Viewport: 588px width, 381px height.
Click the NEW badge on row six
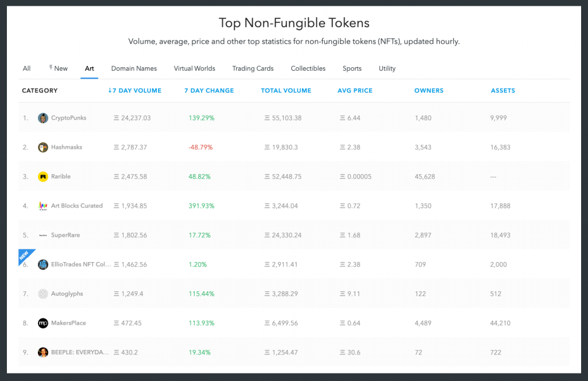[x=25, y=255]
